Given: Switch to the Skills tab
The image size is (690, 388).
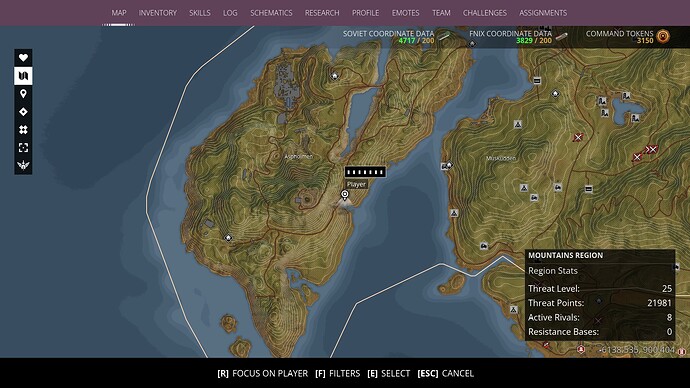Looking at the screenshot, I should coord(200,13).
